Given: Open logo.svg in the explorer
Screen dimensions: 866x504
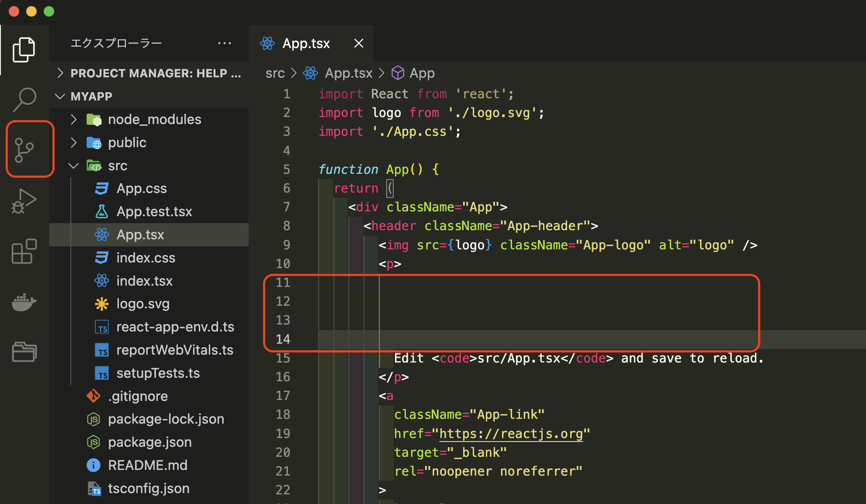Looking at the screenshot, I should tap(149, 304).
